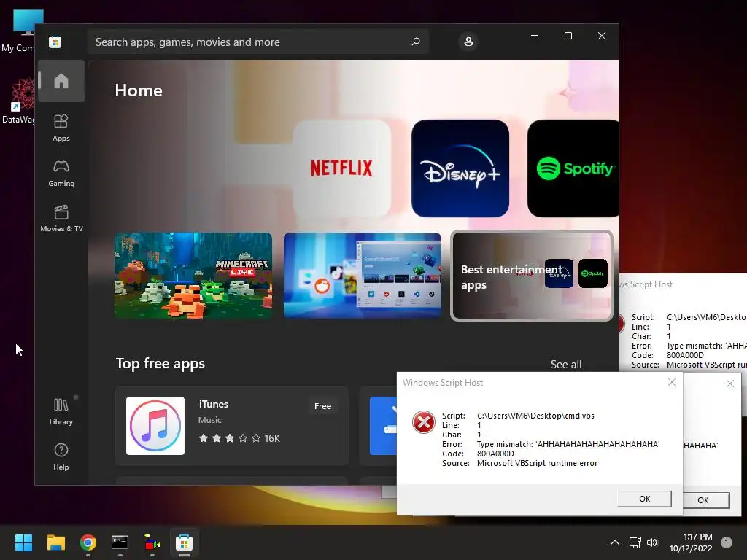Open the Best entertainment apps card
Viewport: 747px width, 560px height.
(x=532, y=275)
